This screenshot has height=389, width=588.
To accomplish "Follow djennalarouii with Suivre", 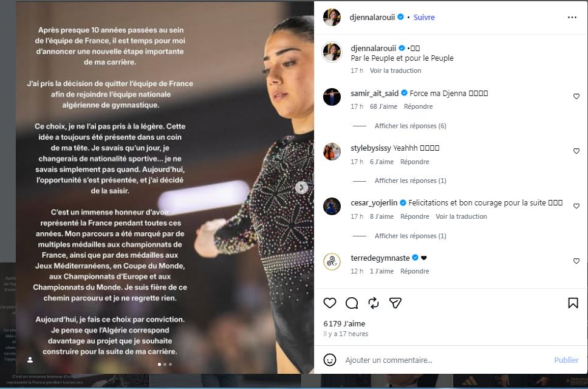I will coord(424,17).
